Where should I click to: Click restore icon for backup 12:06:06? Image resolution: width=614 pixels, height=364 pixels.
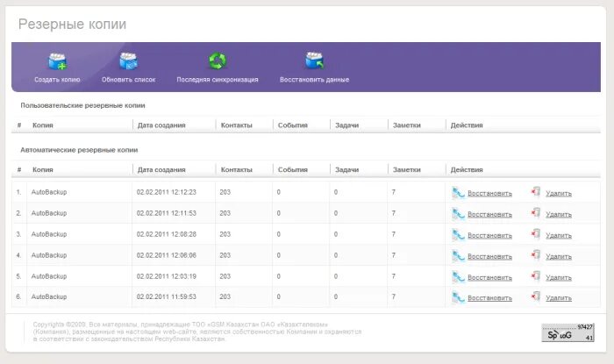pos(458,256)
